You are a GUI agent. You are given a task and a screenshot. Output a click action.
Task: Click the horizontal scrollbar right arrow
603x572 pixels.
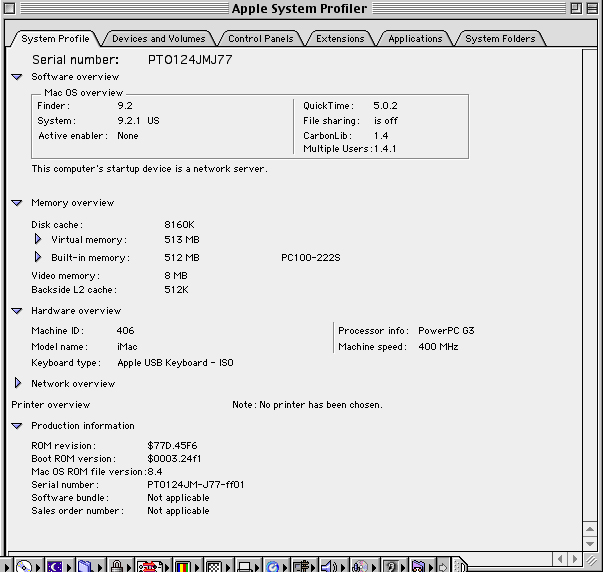575,559
